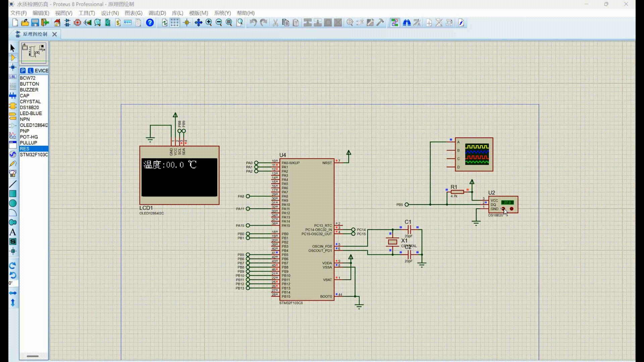Open the 库(L) menu
Viewport: 644px width, 362px height.
[x=177, y=13]
